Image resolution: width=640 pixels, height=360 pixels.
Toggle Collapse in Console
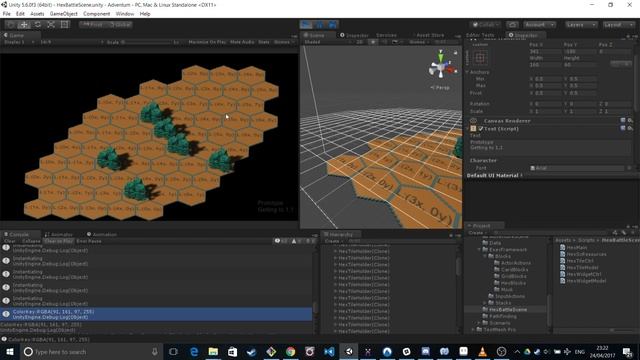coord(31,241)
